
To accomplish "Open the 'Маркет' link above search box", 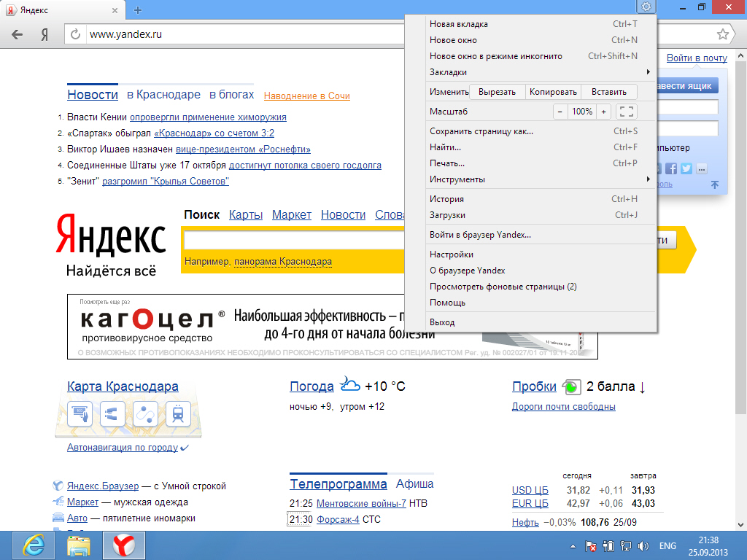I will pos(292,215).
